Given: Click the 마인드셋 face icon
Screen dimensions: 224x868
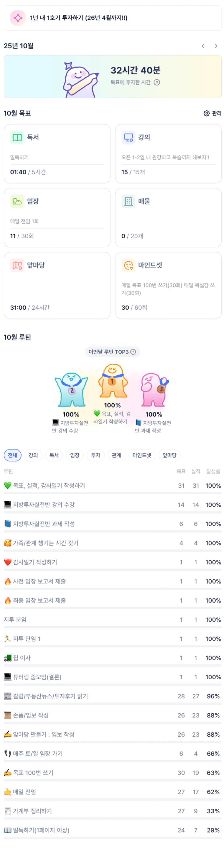Looking at the screenshot, I should tap(128, 266).
